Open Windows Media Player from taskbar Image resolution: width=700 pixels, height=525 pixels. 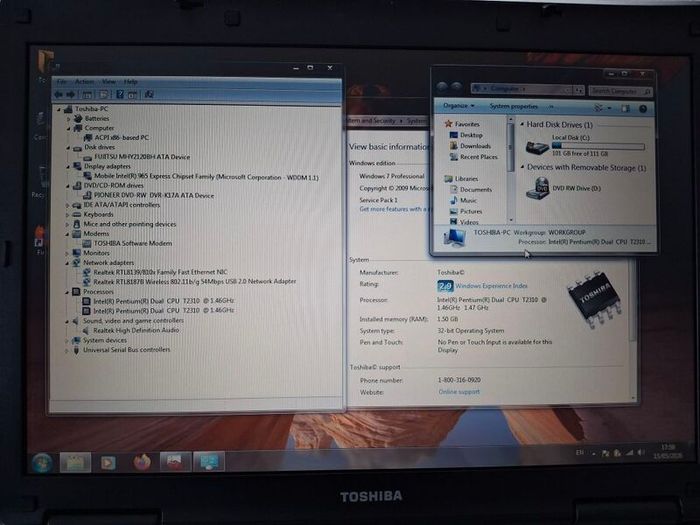[x=108, y=463]
